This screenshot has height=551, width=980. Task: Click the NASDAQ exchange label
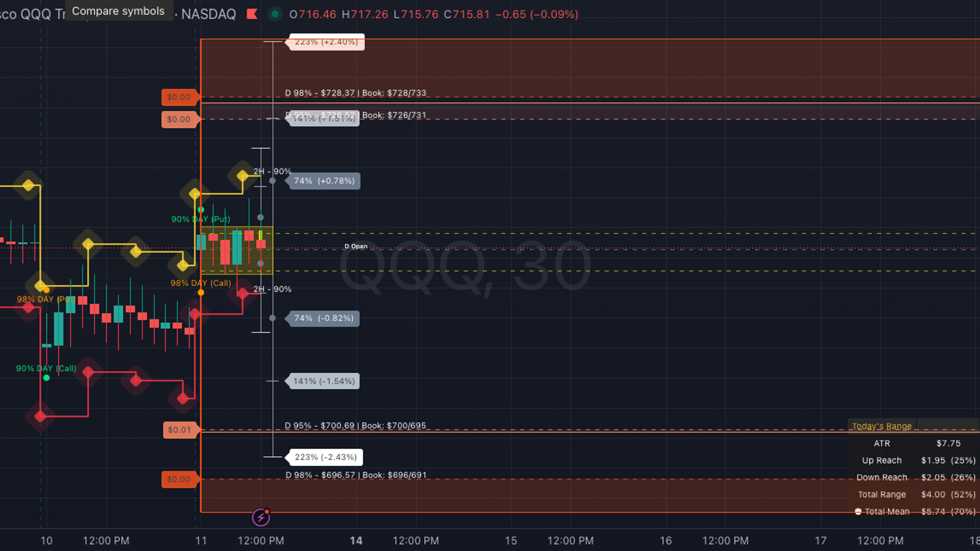tap(208, 15)
